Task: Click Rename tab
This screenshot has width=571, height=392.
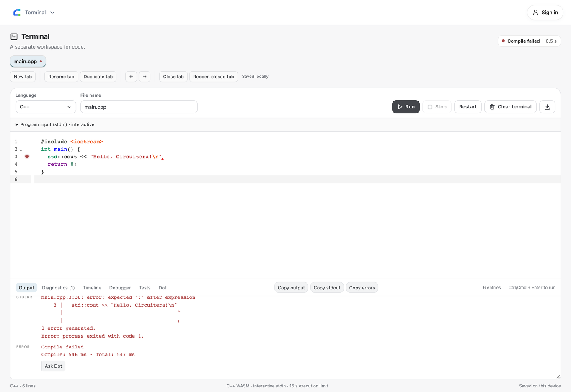Action: coord(61,77)
